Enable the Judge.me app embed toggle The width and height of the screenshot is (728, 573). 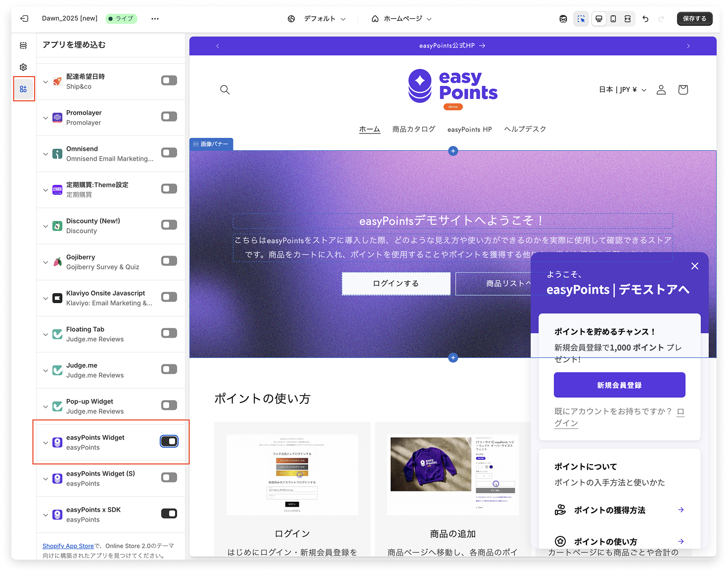[x=169, y=369]
